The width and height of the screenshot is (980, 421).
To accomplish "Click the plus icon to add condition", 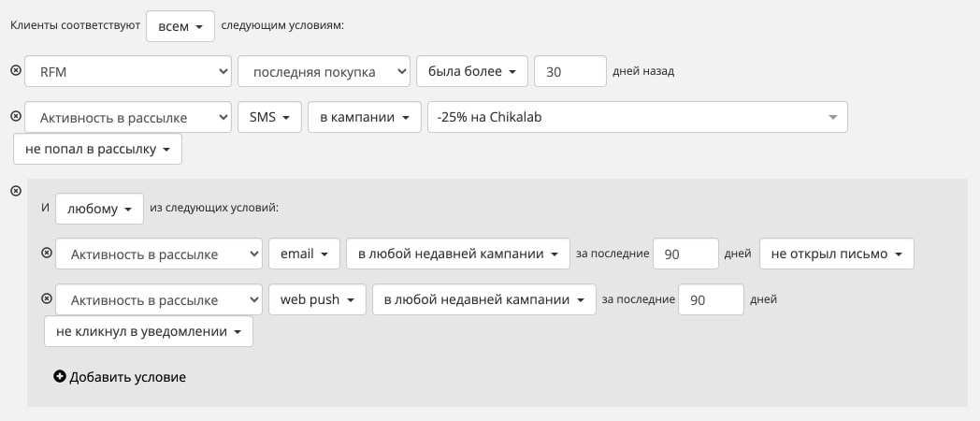I will coord(60,377).
